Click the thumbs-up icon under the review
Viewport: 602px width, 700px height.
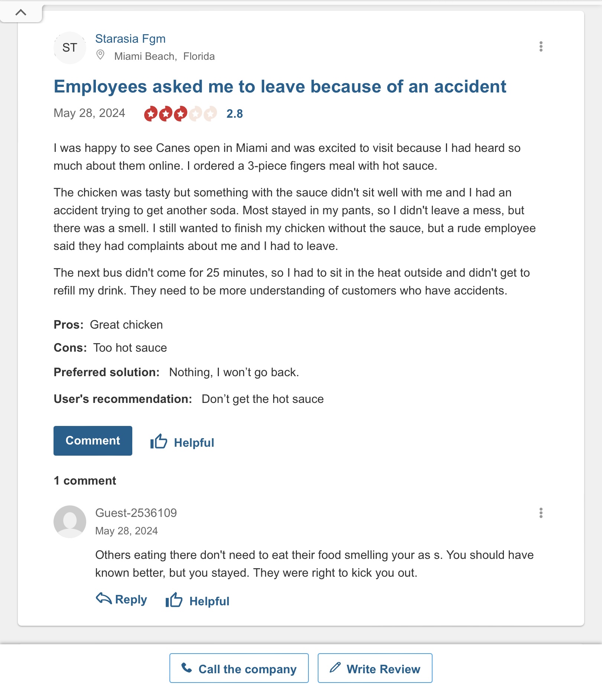(159, 441)
